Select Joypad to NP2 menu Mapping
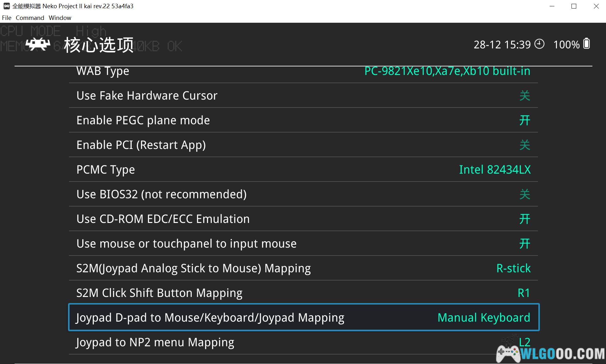This screenshot has width=606, height=364. [x=303, y=342]
